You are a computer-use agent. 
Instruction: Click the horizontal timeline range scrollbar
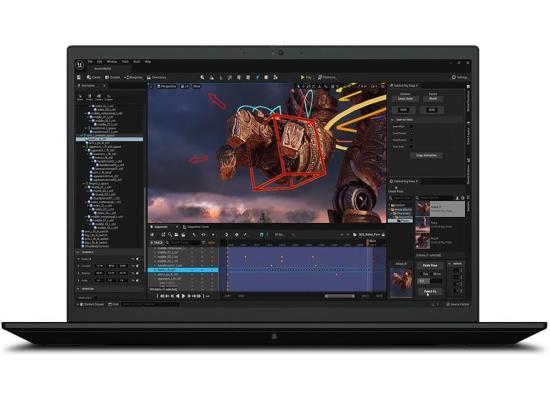click(x=339, y=296)
